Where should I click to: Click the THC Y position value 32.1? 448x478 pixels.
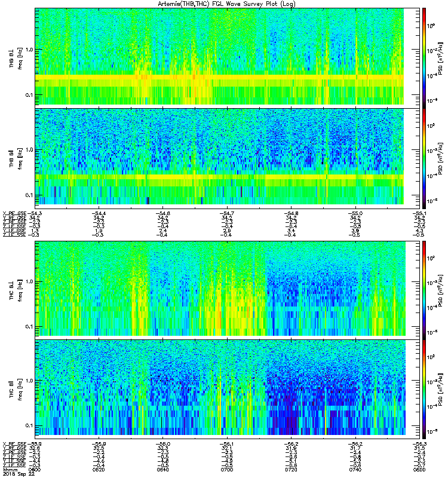[228, 448]
